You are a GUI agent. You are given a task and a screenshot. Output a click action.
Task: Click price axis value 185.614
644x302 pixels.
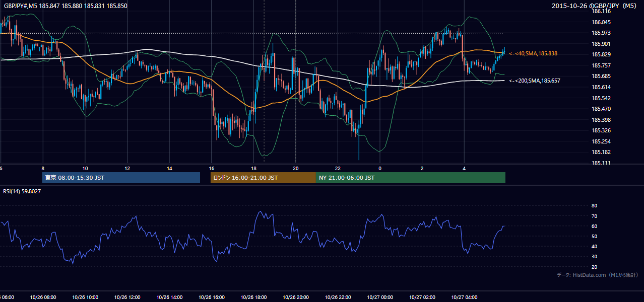[x=601, y=87]
